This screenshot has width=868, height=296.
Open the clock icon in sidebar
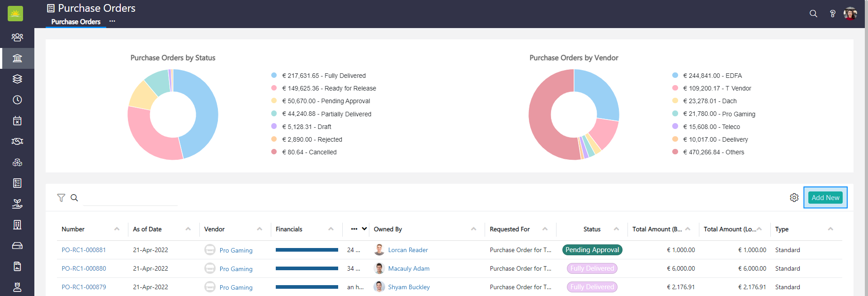(17, 100)
